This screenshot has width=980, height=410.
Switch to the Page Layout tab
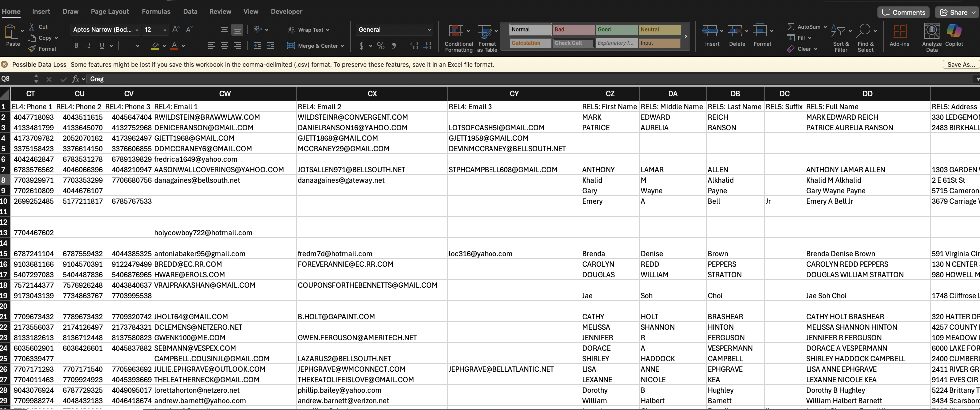click(x=110, y=11)
